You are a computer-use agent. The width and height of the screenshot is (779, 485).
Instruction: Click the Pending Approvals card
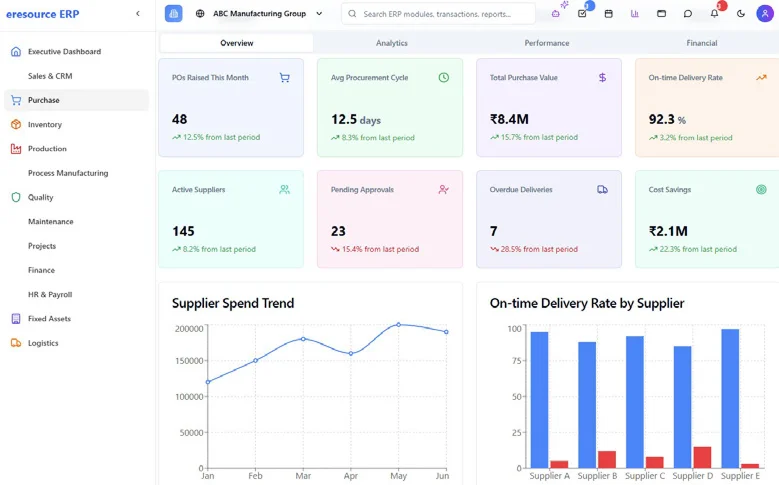(x=390, y=218)
